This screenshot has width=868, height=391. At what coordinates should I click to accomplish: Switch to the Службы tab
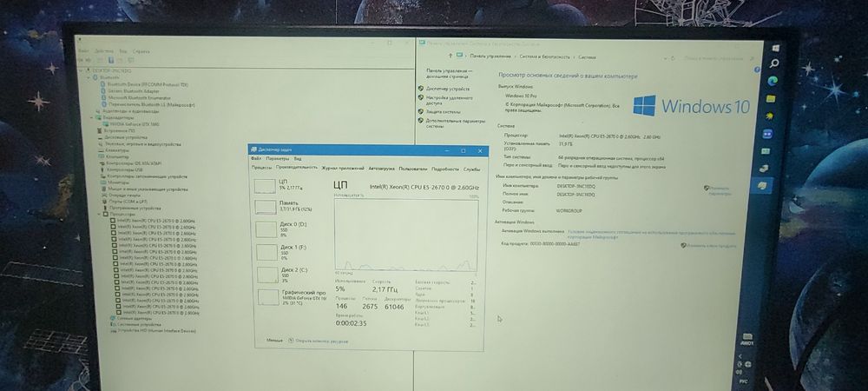[472, 169]
